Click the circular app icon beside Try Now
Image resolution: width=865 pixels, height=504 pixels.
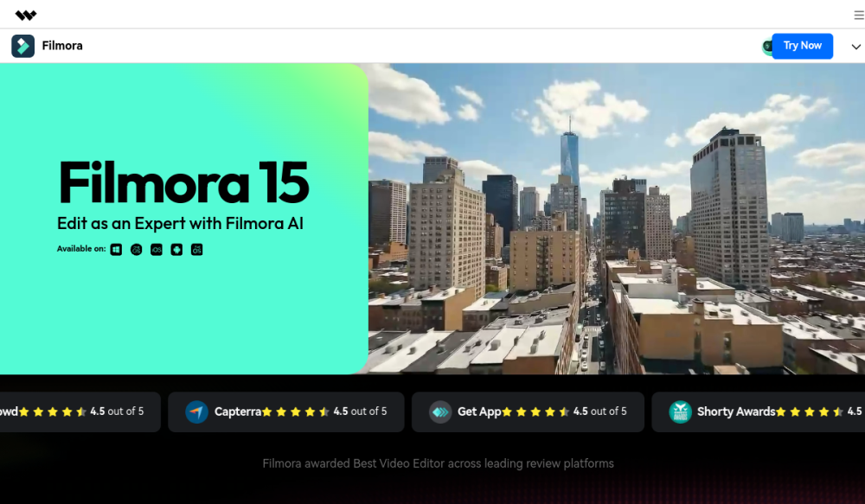pyautogui.click(x=769, y=46)
